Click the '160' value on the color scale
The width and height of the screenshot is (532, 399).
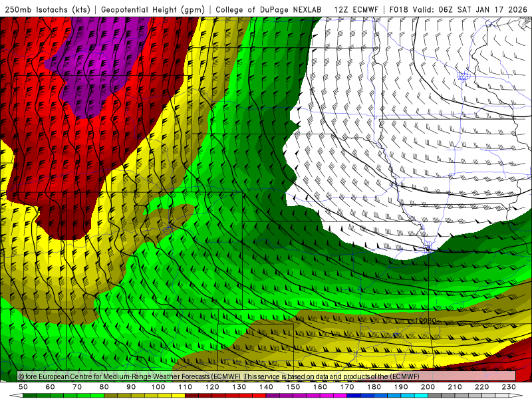coord(320,387)
